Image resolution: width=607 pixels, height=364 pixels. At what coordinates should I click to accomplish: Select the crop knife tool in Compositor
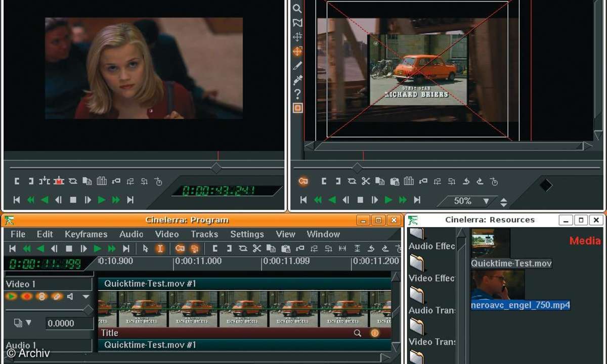(297, 65)
